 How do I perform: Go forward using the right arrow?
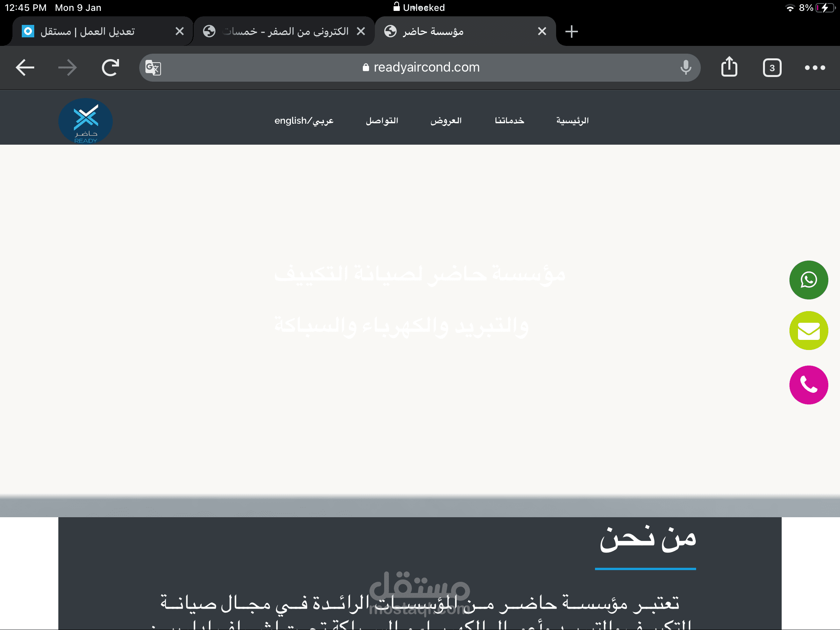pyautogui.click(x=68, y=68)
